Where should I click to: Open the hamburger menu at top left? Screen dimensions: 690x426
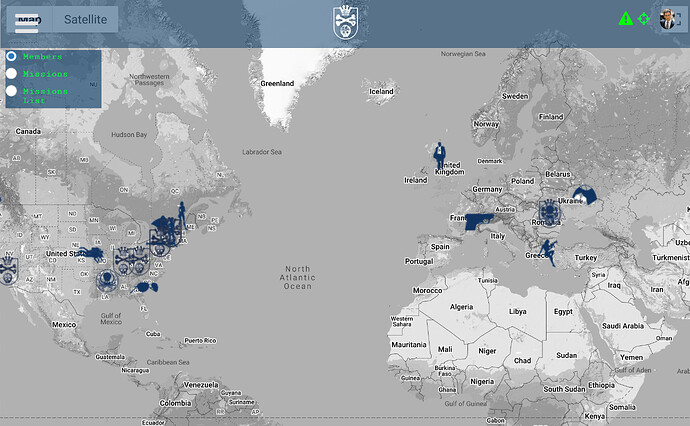pyautogui.click(x=27, y=23)
